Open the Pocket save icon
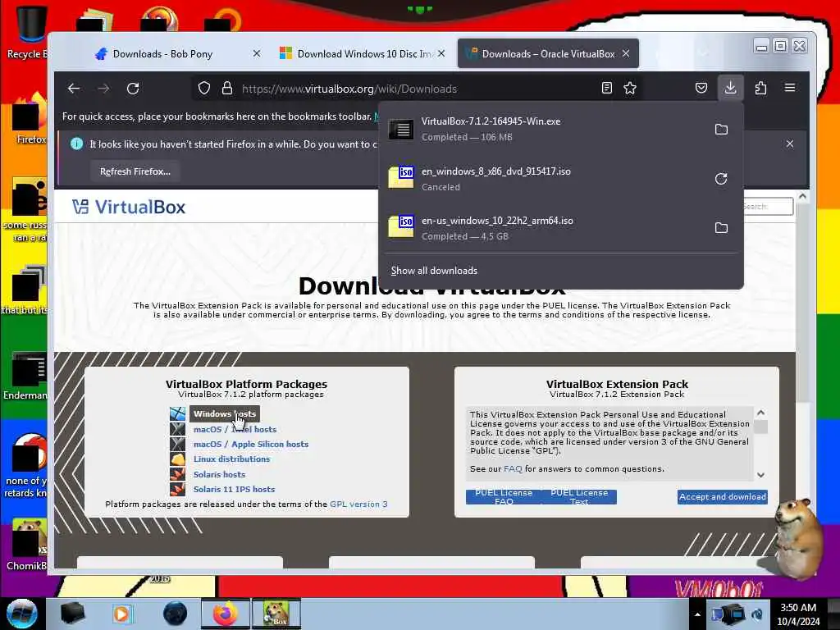Viewport: 840px width, 630px height. coord(701,88)
